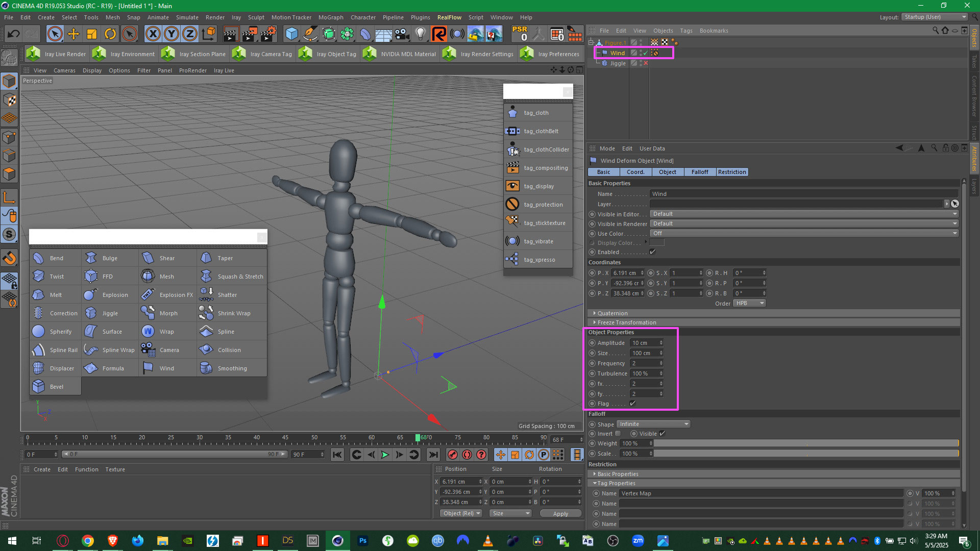Image resolution: width=980 pixels, height=551 pixels.
Task: Click the Display Color swatch
Action: point(657,243)
